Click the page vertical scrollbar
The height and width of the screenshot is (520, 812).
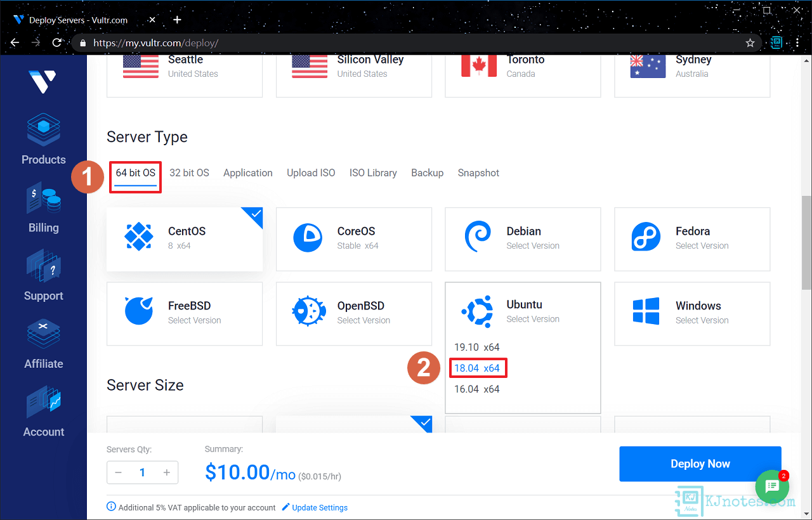point(806,242)
